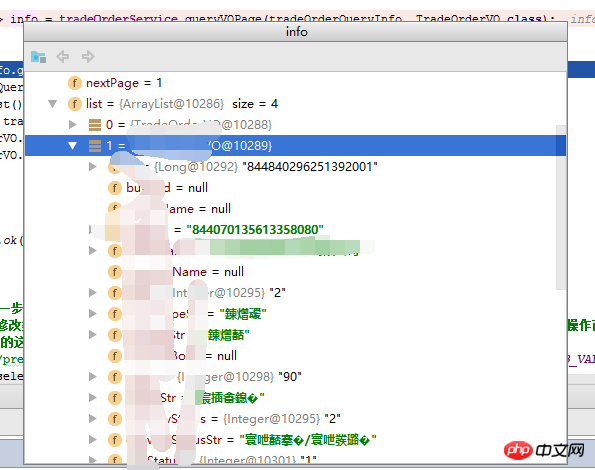Image resolution: width=595 pixels, height=470 pixels.
Task: Expand the Integer@10298 "90" field
Action: (x=93, y=376)
